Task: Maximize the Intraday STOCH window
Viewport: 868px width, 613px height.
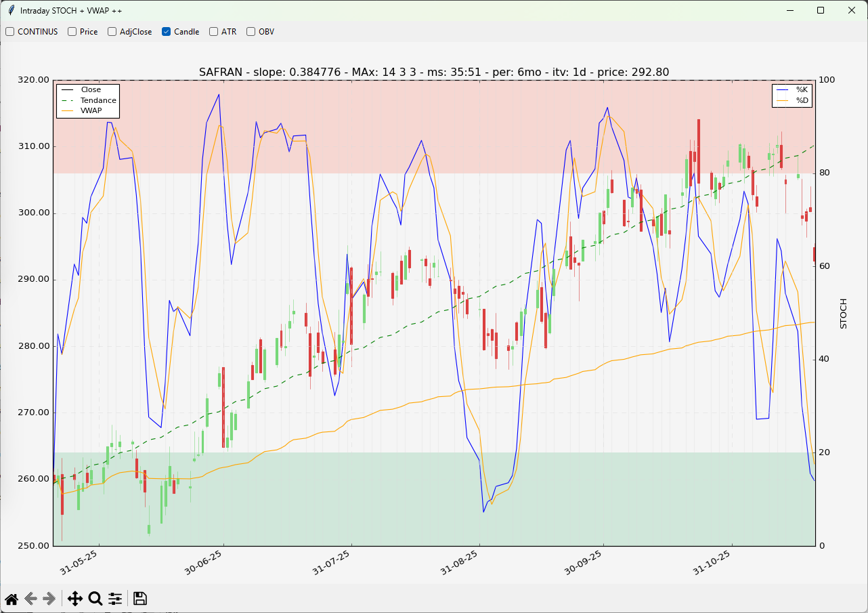Action: pyautogui.click(x=821, y=10)
